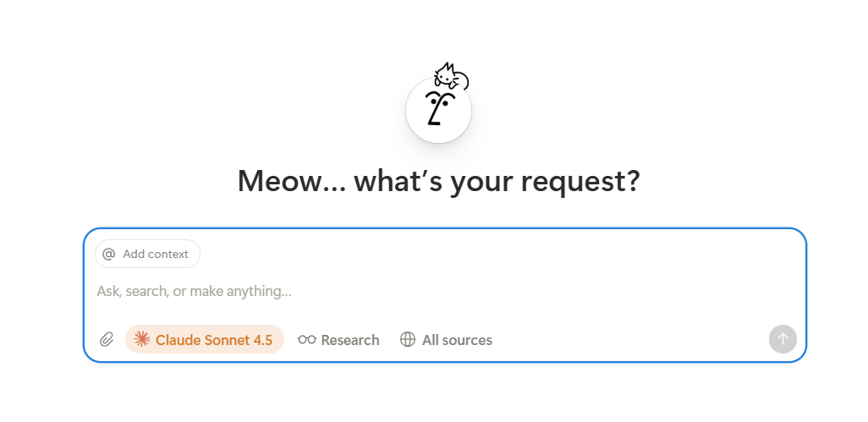This screenshot has width=868, height=422.
Task: Click the @ symbol icon
Action: 108,254
